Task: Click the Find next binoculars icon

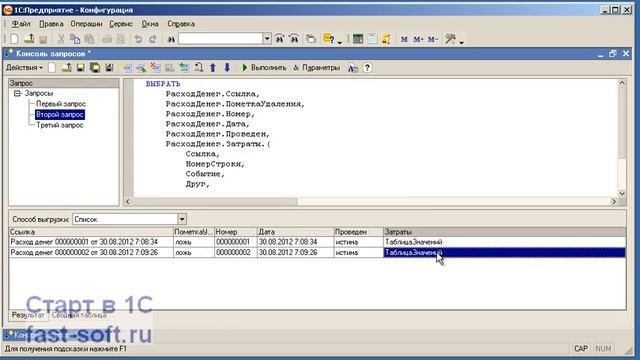Action: coord(280,39)
